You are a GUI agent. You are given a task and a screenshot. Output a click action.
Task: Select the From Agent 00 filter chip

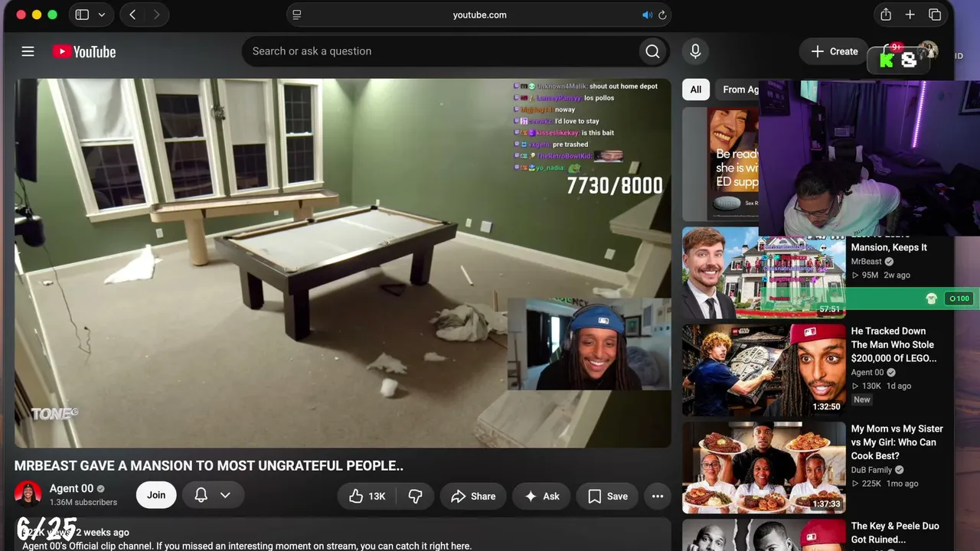[x=738, y=90]
